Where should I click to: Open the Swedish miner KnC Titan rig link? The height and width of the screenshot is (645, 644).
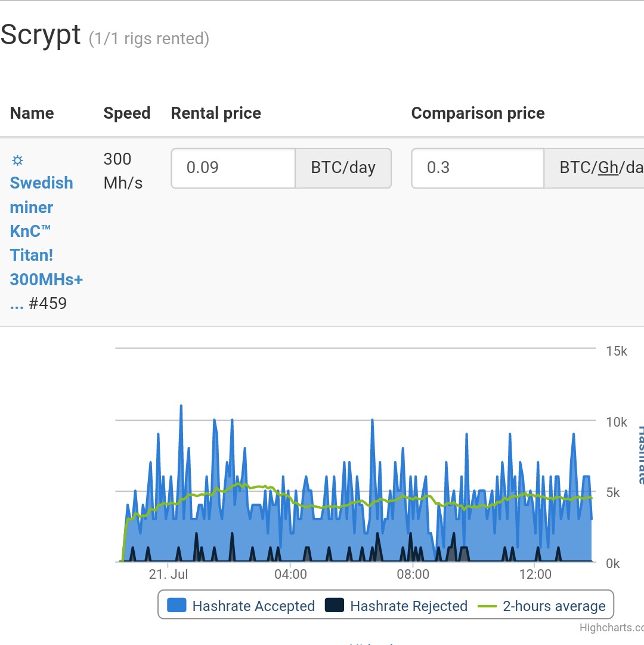(46, 243)
